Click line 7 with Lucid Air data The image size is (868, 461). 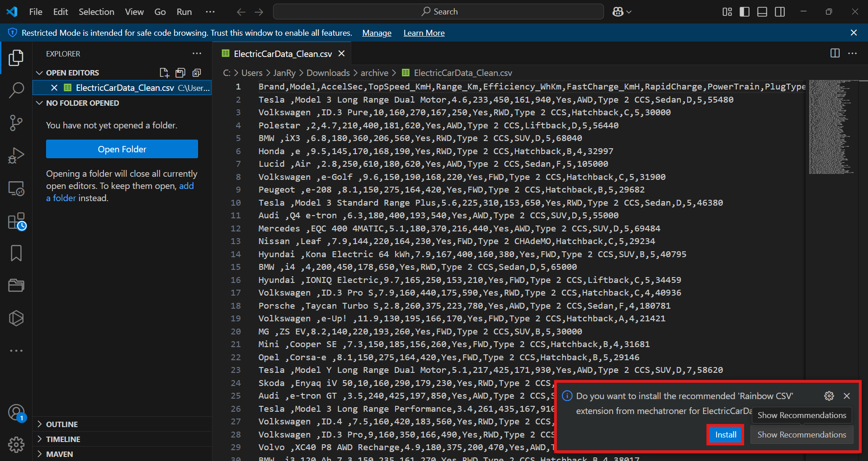(433, 164)
